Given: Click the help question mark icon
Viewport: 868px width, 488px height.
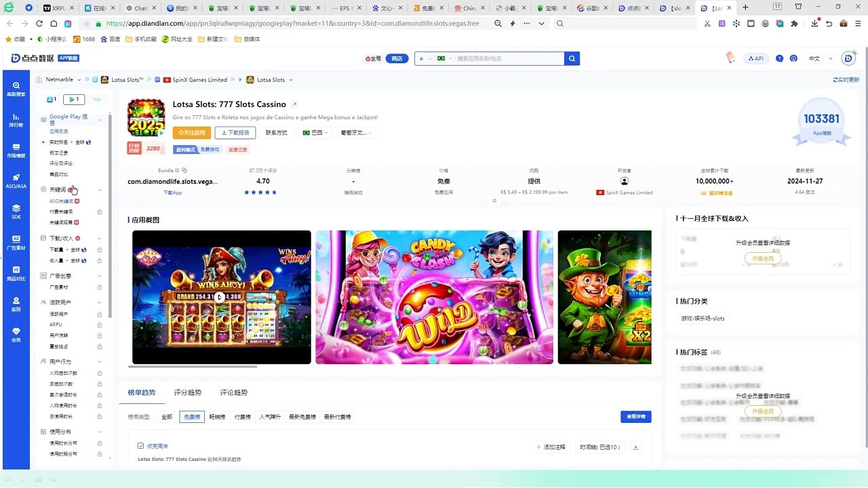Looking at the screenshot, I should [780, 58].
